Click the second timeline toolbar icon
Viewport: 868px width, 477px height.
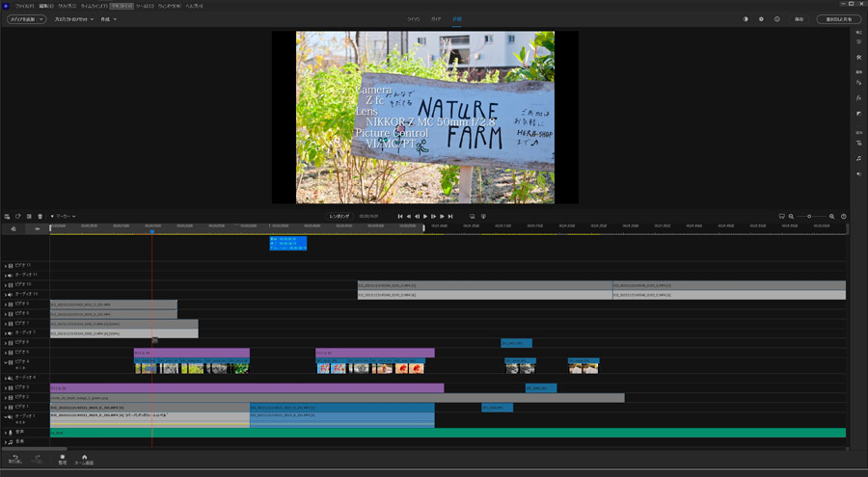[18, 217]
